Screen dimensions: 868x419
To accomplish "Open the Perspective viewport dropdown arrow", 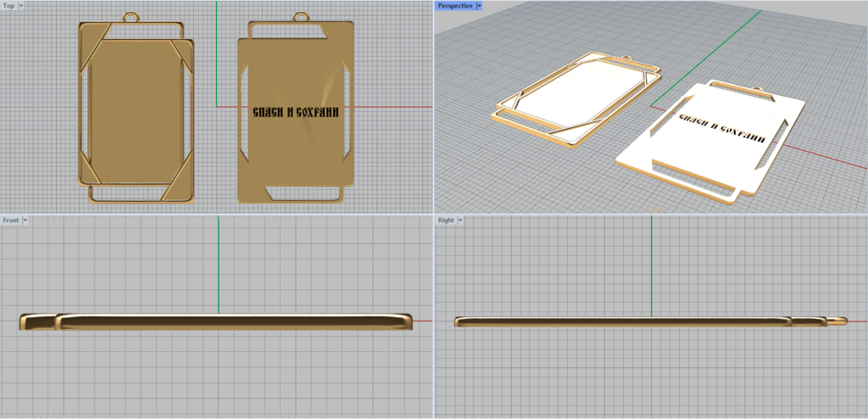I will (x=480, y=5).
